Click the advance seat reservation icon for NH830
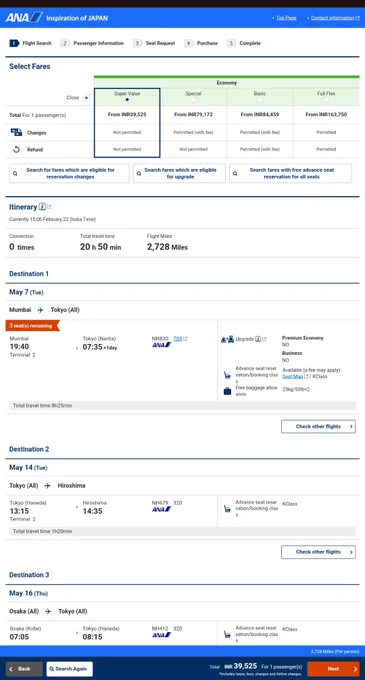The width and height of the screenshot is (365, 680). point(227,375)
